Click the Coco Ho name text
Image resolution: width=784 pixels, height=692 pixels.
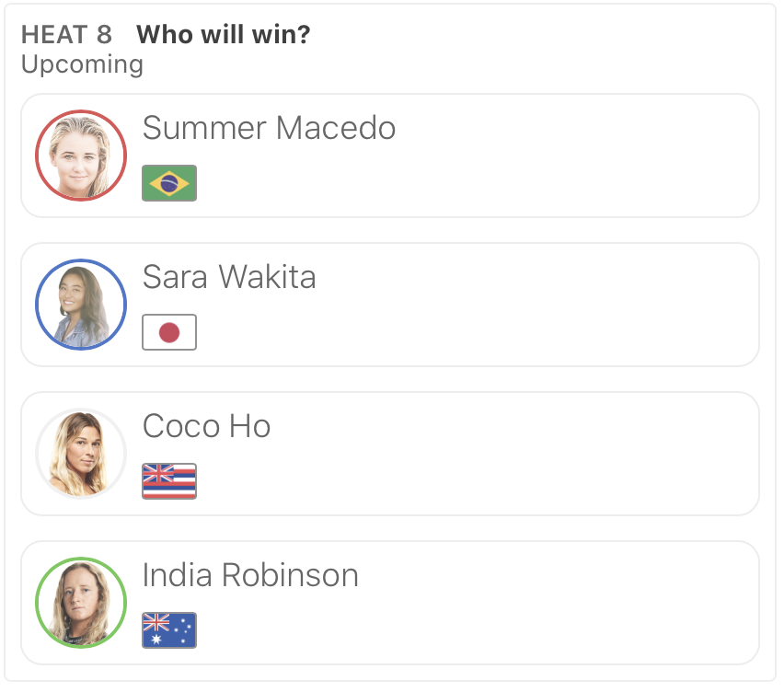(206, 426)
